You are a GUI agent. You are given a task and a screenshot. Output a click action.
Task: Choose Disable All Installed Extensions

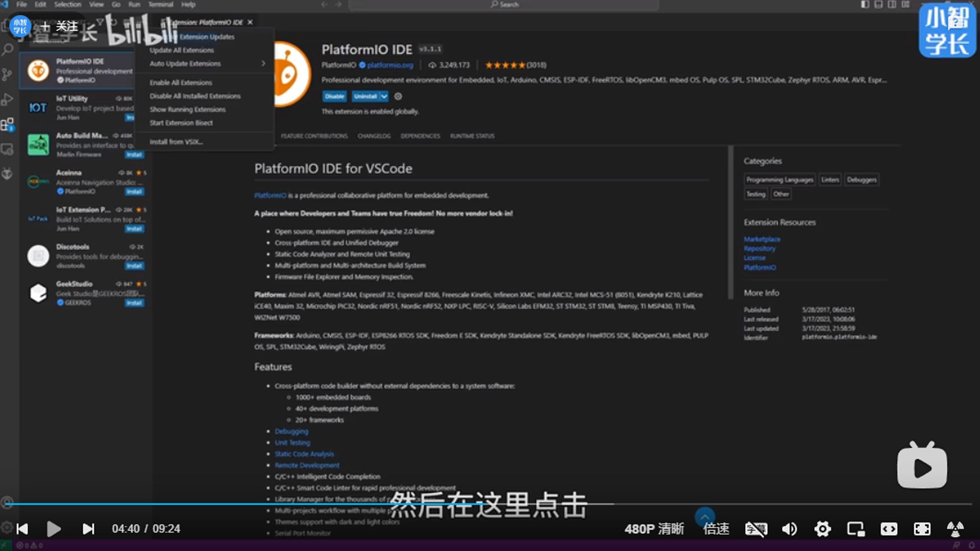[204, 96]
